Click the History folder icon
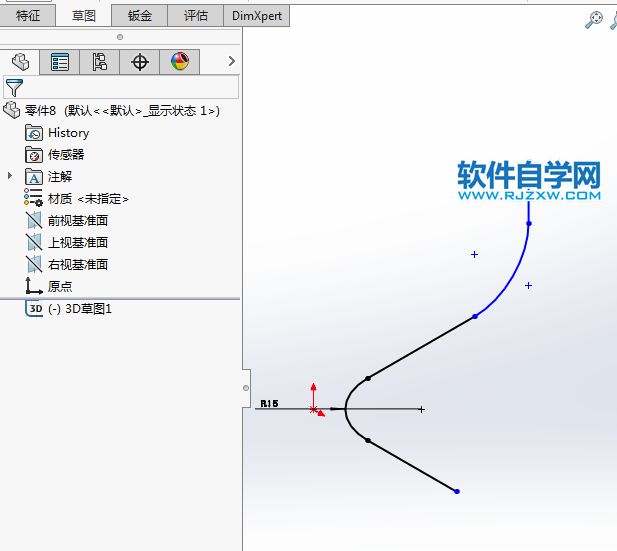This screenshot has height=551, width=617. pos(34,133)
